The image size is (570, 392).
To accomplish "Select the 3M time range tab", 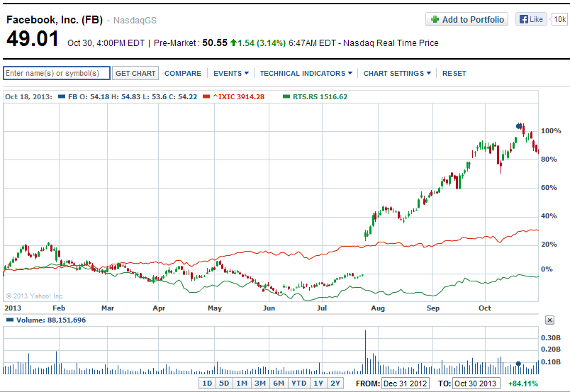I will click(260, 383).
